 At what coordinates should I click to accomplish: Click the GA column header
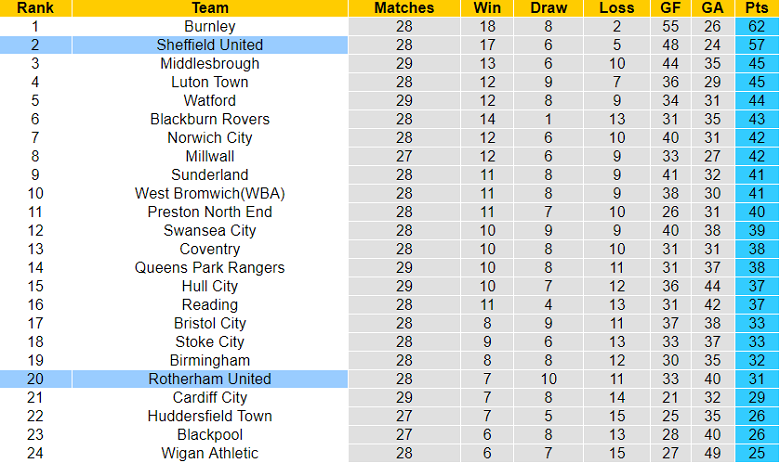coord(712,8)
